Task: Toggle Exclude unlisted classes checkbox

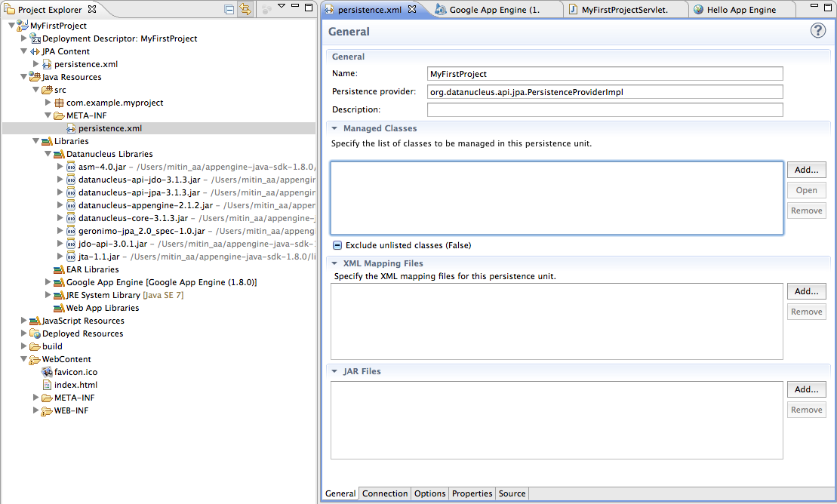Action: point(337,245)
